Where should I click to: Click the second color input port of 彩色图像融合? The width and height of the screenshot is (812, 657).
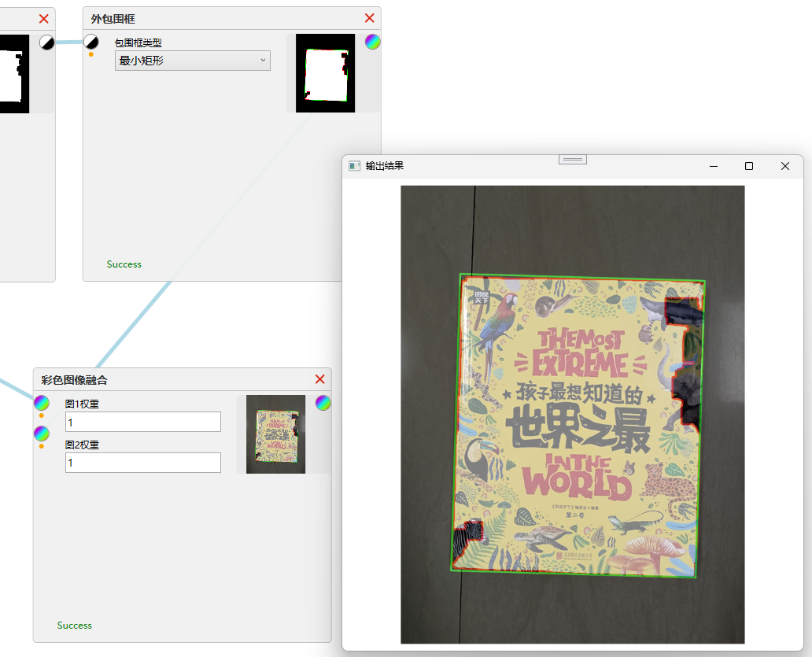[42, 434]
